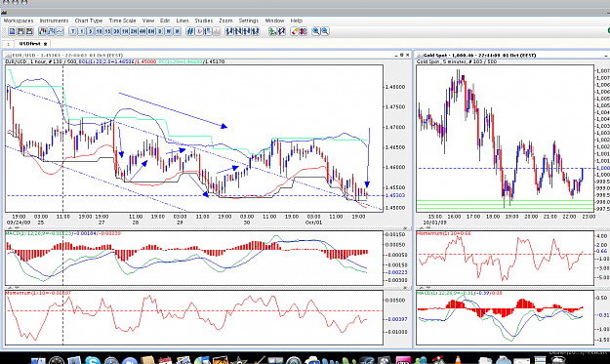Image resolution: width=610 pixels, height=364 pixels.
Task: Open the Chart Type menu
Action: [x=88, y=20]
